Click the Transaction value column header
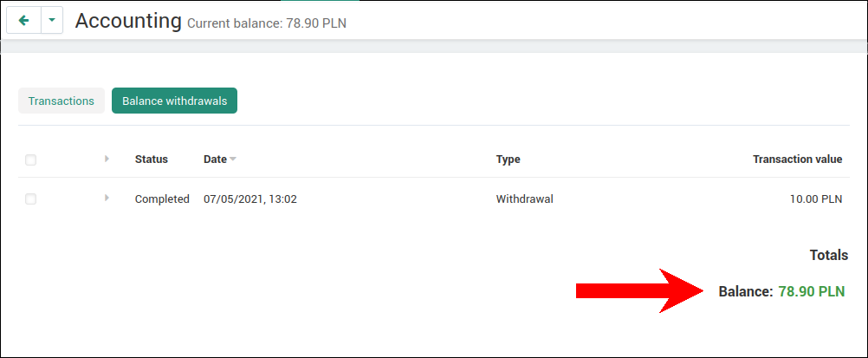Image resolution: width=868 pixels, height=358 pixels. coord(798,159)
